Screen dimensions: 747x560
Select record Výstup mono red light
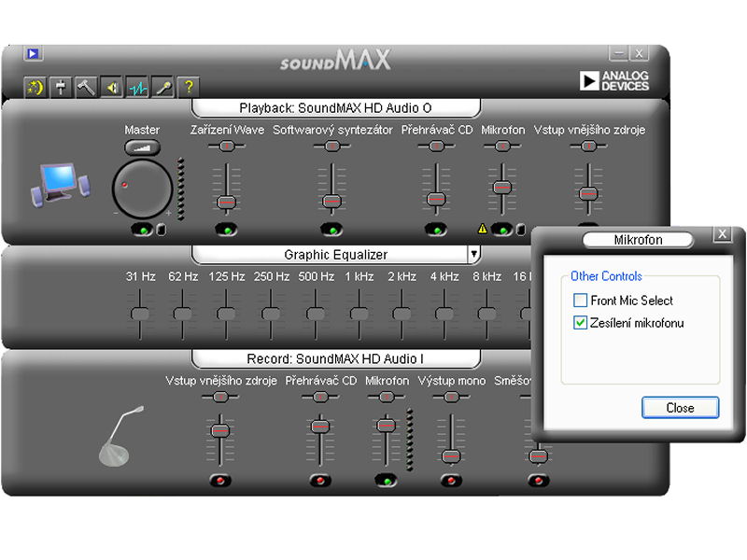(x=451, y=481)
